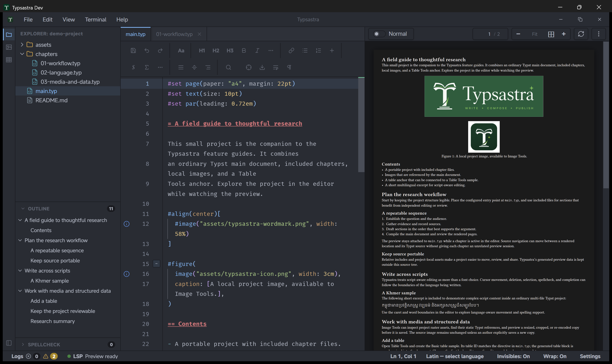The height and width of the screenshot is (364, 612).
Task: Expand the SPELLCHECK section
Action: (x=23, y=344)
